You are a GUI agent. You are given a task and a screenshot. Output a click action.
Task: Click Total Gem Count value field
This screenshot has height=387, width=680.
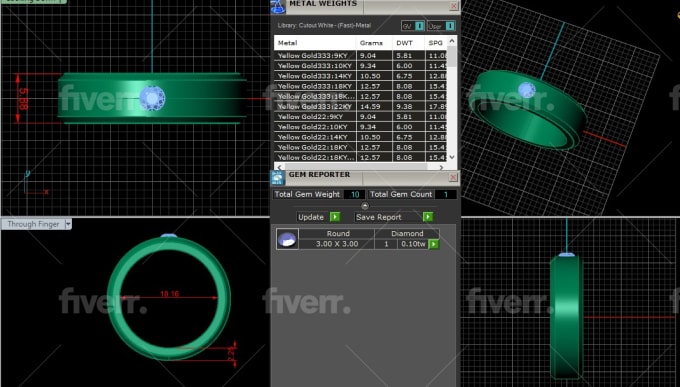445,194
